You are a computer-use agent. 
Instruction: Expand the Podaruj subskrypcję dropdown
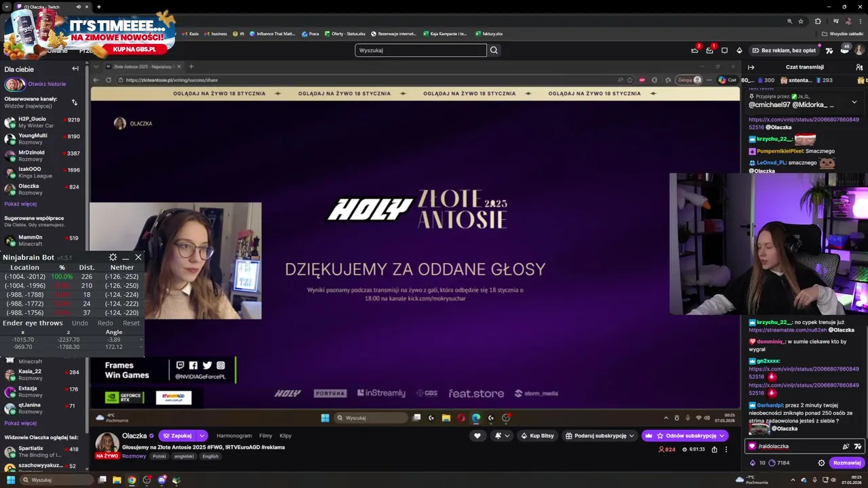click(631, 436)
